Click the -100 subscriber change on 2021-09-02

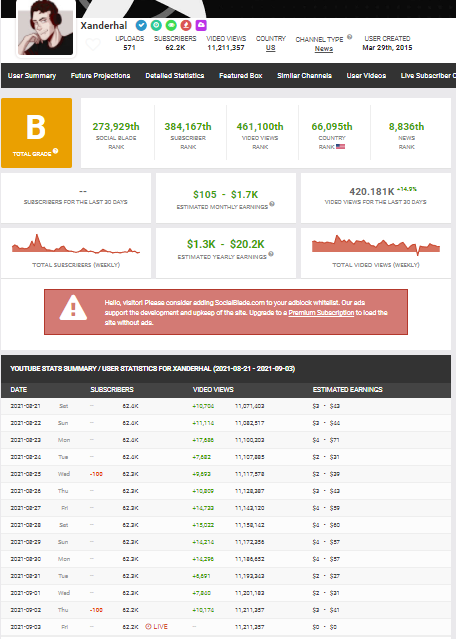click(97, 610)
